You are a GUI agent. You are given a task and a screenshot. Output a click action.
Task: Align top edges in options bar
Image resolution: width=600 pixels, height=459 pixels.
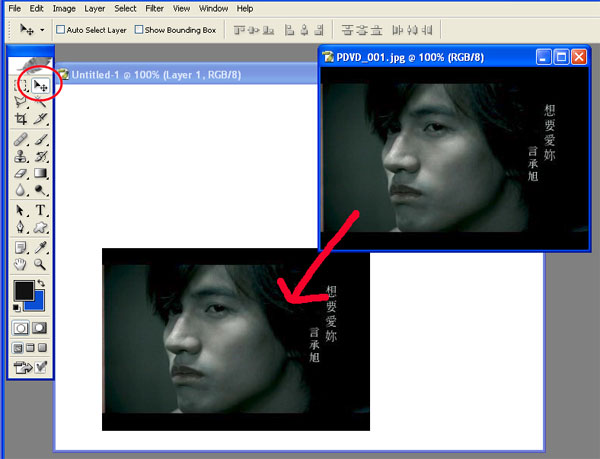click(240, 30)
